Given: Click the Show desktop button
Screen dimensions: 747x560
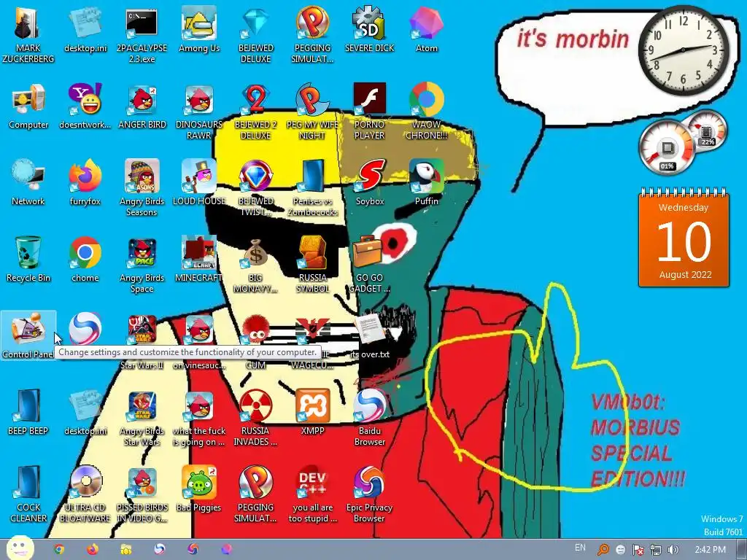Looking at the screenshot, I should (742, 550).
